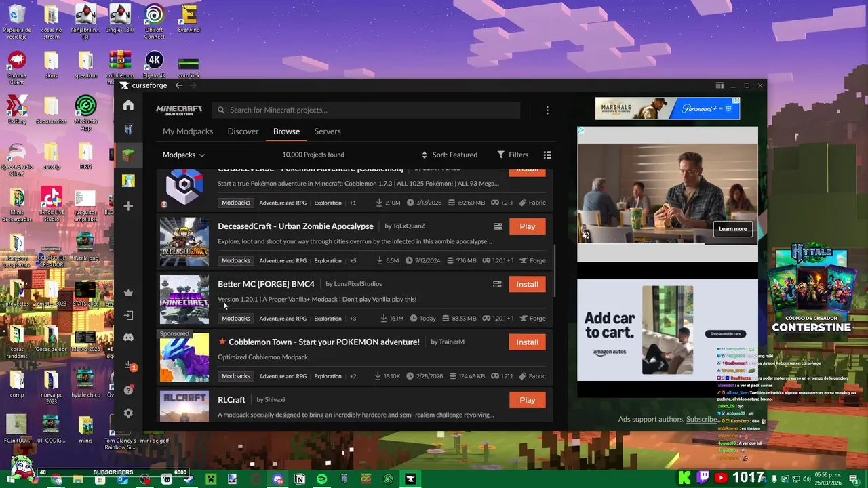
Task: Play the RLCraft modpack
Action: pyautogui.click(x=528, y=400)
